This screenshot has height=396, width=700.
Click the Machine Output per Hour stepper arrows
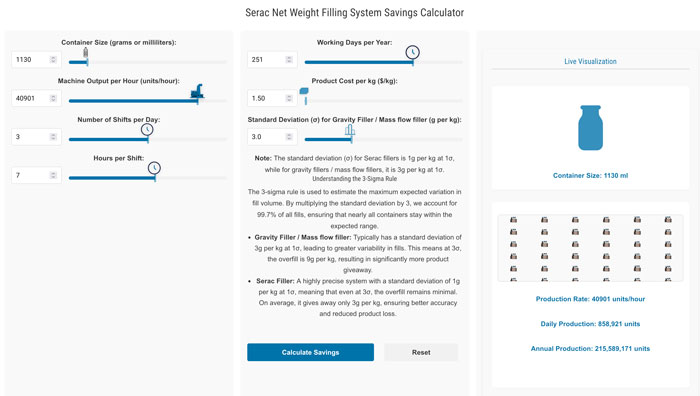(x=53, y=98)
